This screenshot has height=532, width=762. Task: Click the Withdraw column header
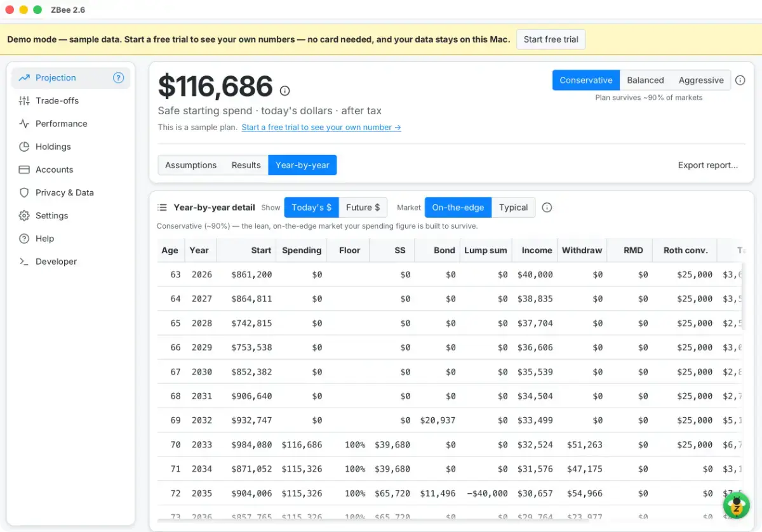(x=582, y=250)
